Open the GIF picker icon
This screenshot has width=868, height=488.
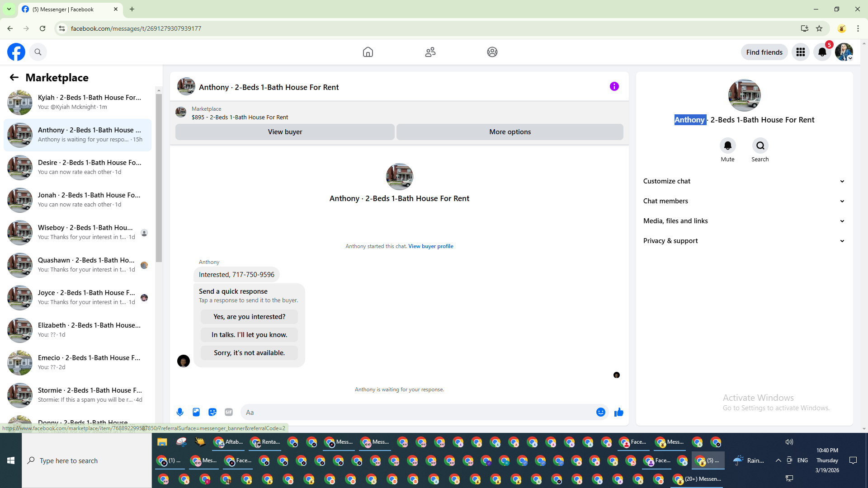coord(229,412)
